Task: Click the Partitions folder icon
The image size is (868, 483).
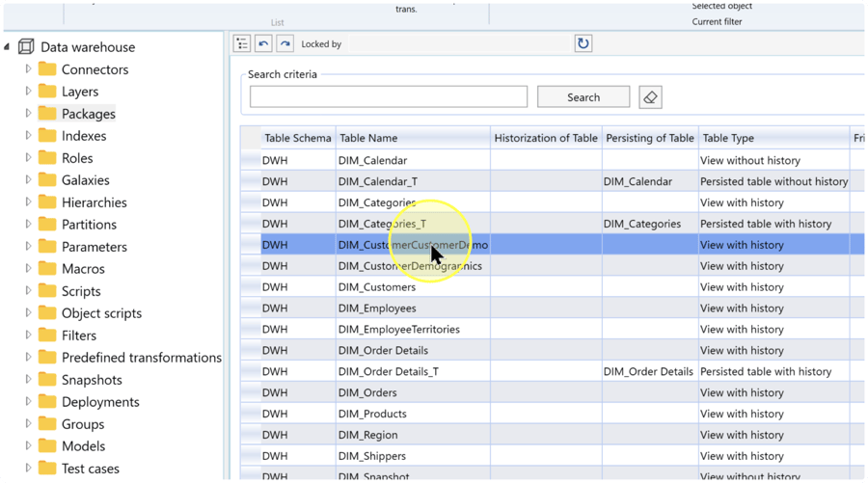Action: coord(47,224)
